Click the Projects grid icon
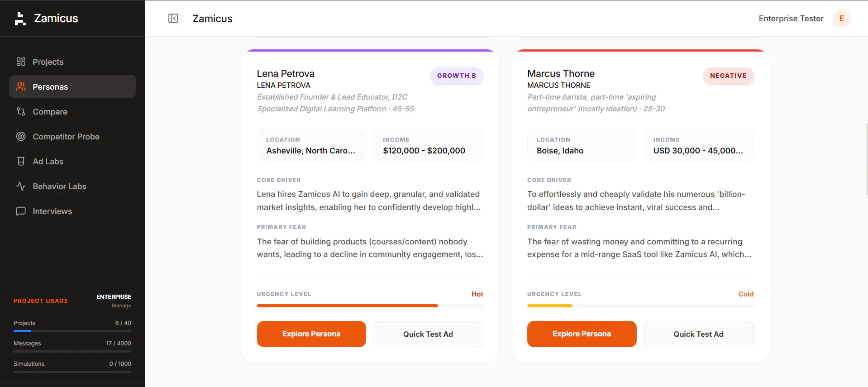Screen dimensions: 868x387 point(21,62)
